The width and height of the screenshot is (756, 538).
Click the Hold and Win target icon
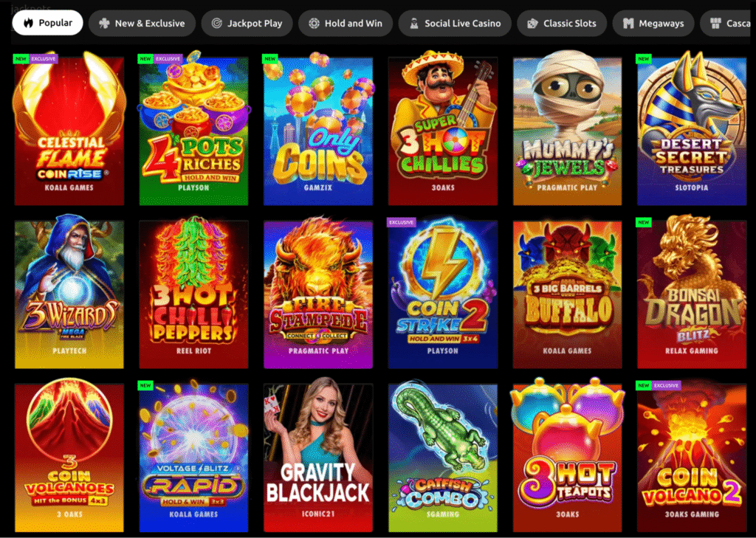pos(314,23)
